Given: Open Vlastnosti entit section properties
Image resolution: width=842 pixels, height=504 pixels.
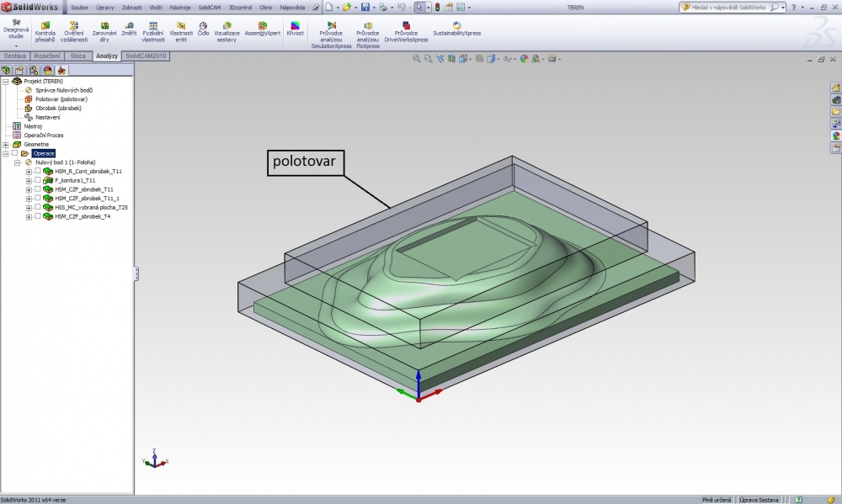Looking at the screenshot, I should coord(181,32).
